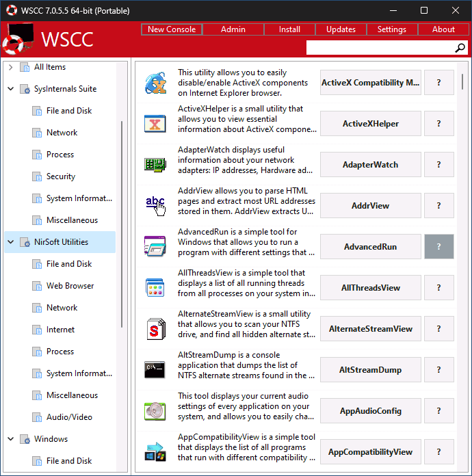Viewport: 472px width, 476px height.
Task: Click the search magnifier icon
Action: click(460, 48)
